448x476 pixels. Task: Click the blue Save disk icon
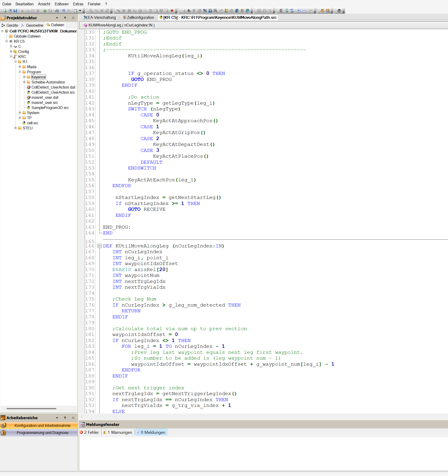[x=15, y=11]
